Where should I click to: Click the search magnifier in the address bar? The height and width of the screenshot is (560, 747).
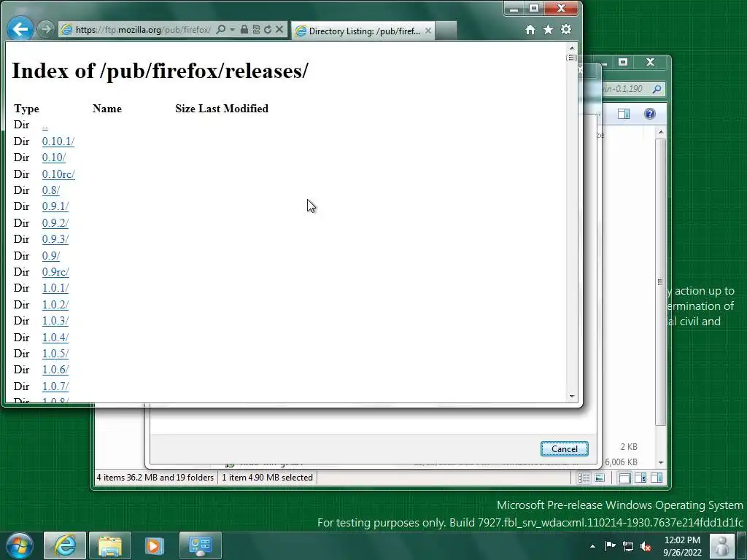click(x=220, y=29)
